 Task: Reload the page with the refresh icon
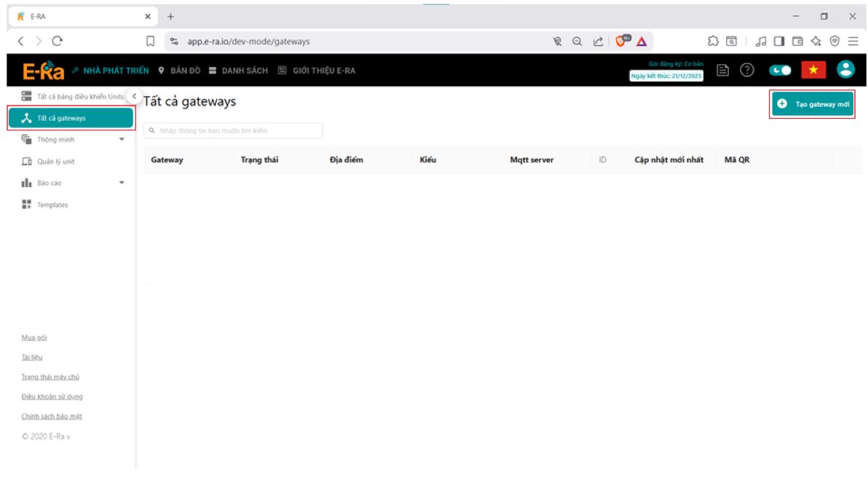click(x=57, y=42)
